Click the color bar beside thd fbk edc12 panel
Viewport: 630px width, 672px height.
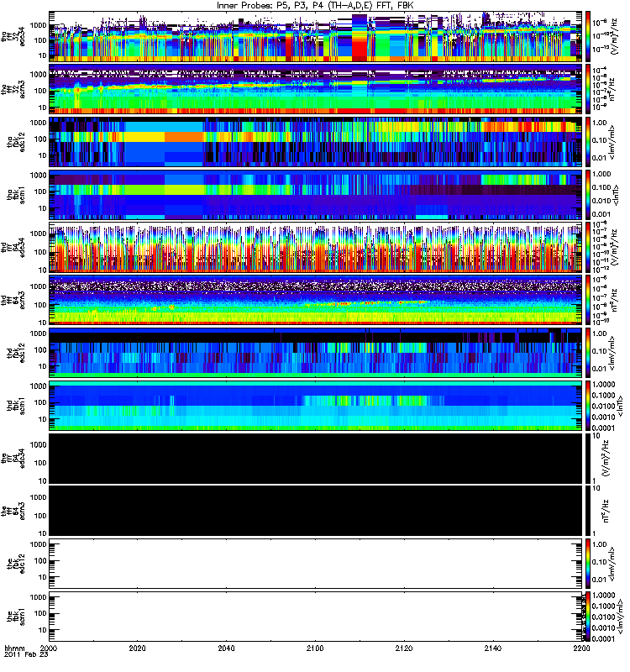point(588,353)
